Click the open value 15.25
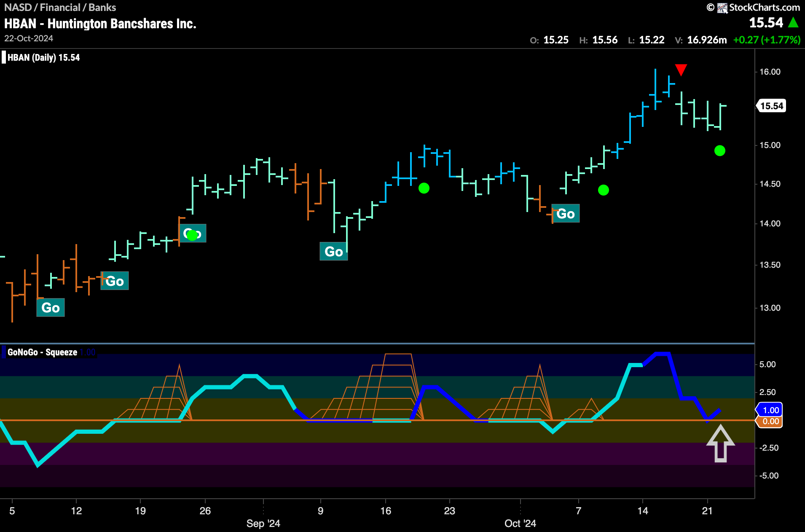This screenshot has width=805, height=532. point(556,40)
